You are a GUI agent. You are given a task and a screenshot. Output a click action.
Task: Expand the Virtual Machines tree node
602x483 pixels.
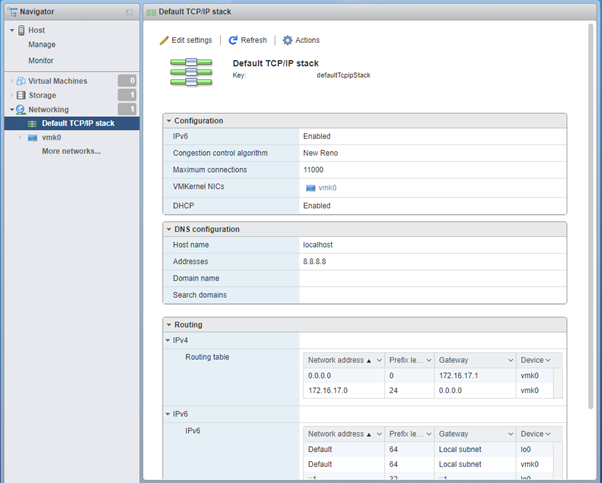12,81
